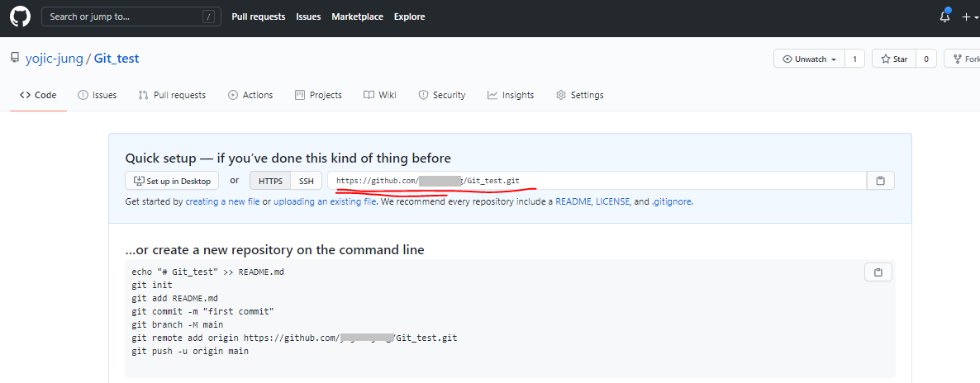Click the repository clone URL field

pyautogui.click(x=597, y=181)
